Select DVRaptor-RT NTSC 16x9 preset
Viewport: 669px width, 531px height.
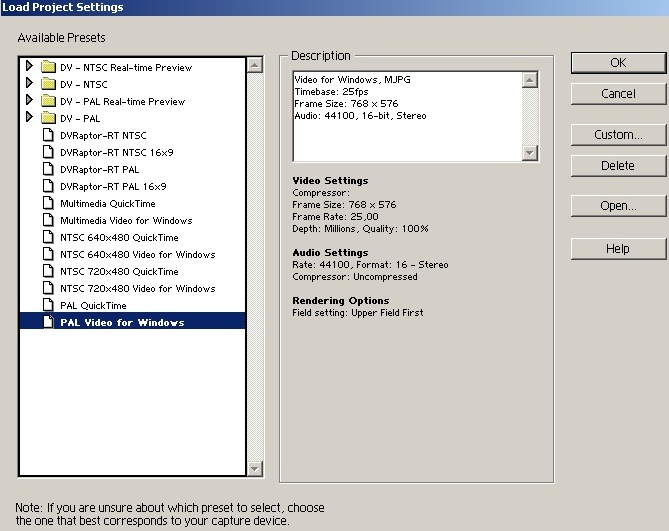(x=117, y=153)
